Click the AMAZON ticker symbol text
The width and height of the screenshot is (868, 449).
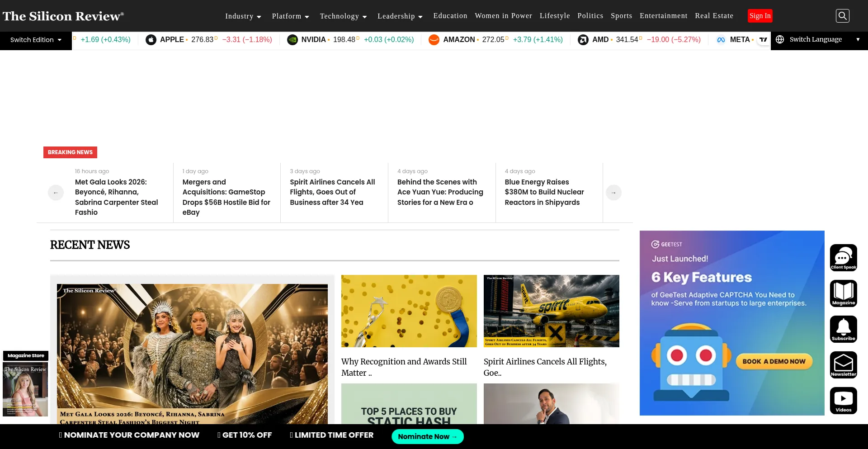click(459, 40)
